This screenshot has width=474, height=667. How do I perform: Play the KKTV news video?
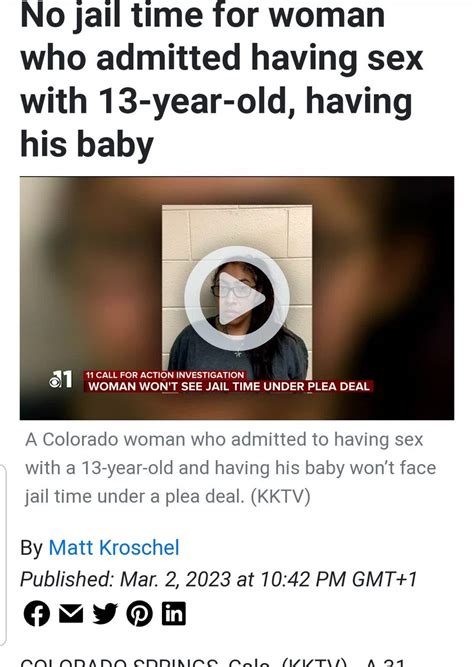pos(237,298)
